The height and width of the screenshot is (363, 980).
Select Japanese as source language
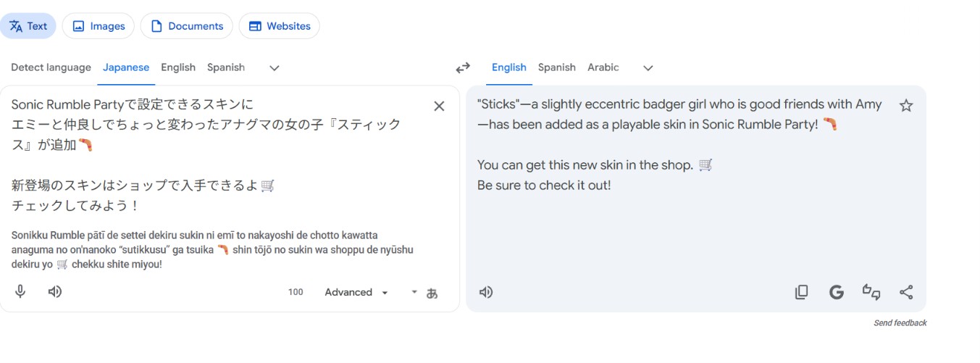pyautogui.click(x=126, y=67)
